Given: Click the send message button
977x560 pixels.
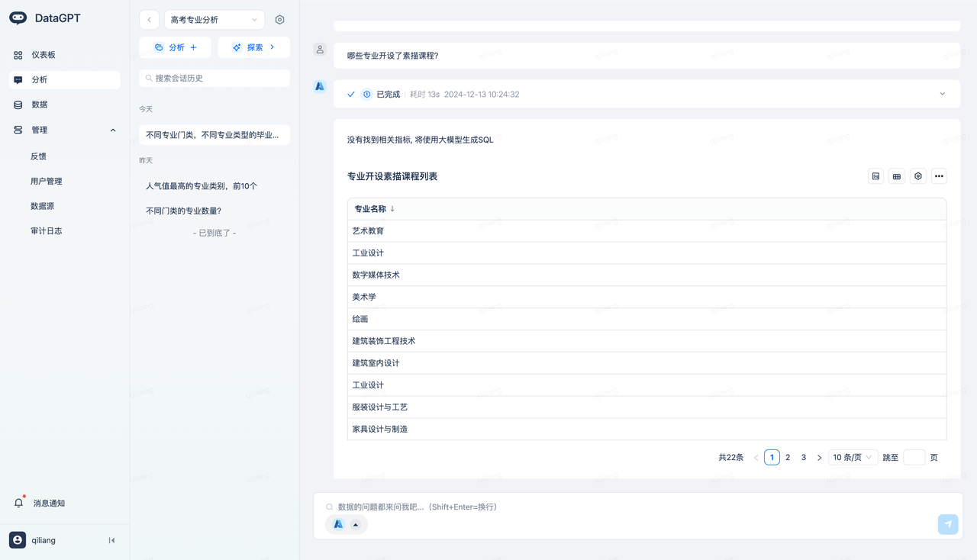Looking at the screenshot, I should [947, 524].
